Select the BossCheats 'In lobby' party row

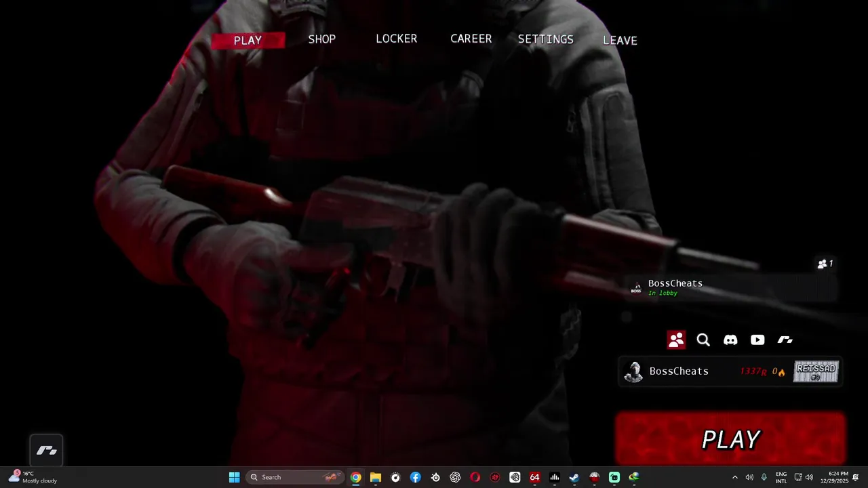tap(732, 288)
